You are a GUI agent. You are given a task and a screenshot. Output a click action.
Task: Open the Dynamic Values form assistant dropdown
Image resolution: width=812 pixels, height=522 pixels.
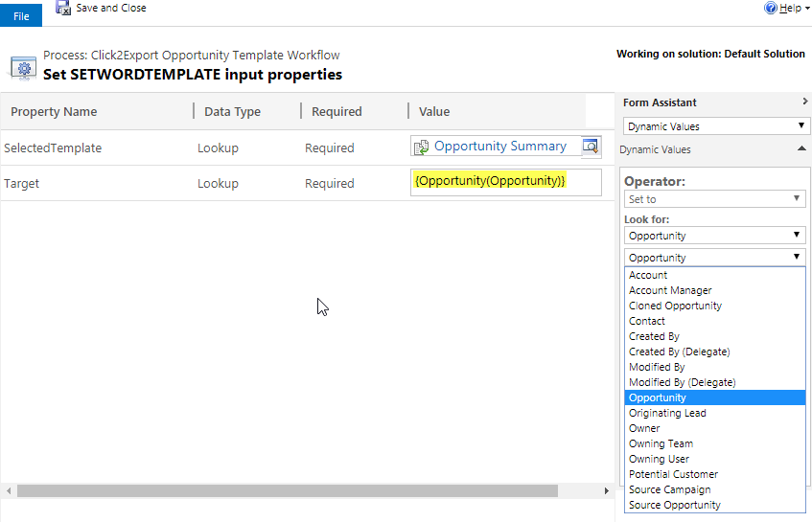716,126
